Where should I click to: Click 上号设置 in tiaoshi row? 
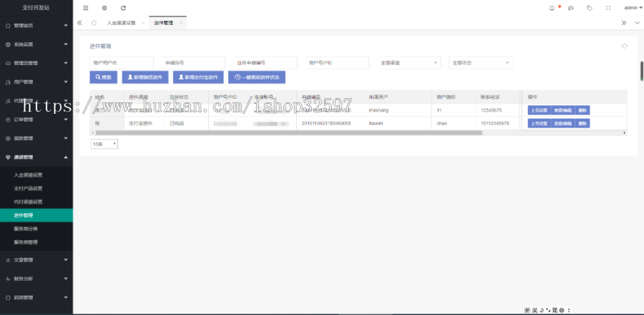tap(539, 123)
